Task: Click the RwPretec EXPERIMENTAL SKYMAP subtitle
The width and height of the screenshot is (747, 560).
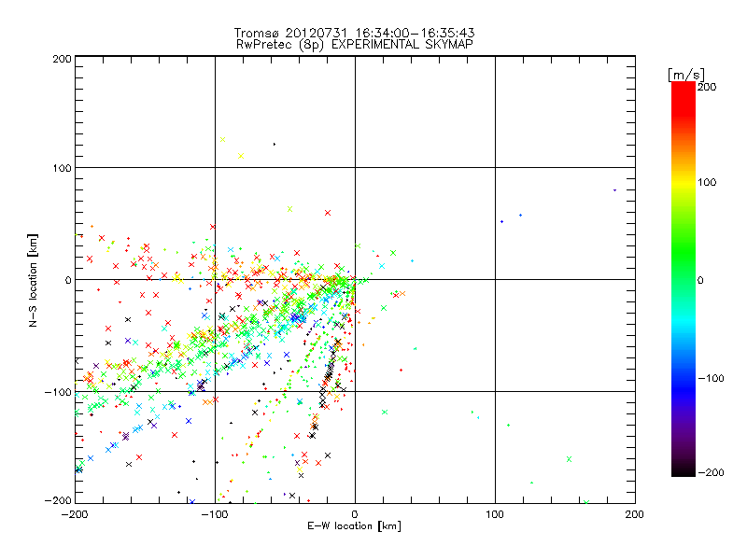Action: [x=355, y=43]
